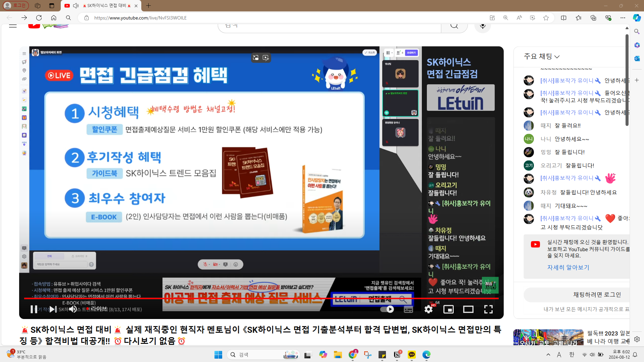Open the video player settings gear
This screenshot has width=644, height=362.
coord(428,309)
